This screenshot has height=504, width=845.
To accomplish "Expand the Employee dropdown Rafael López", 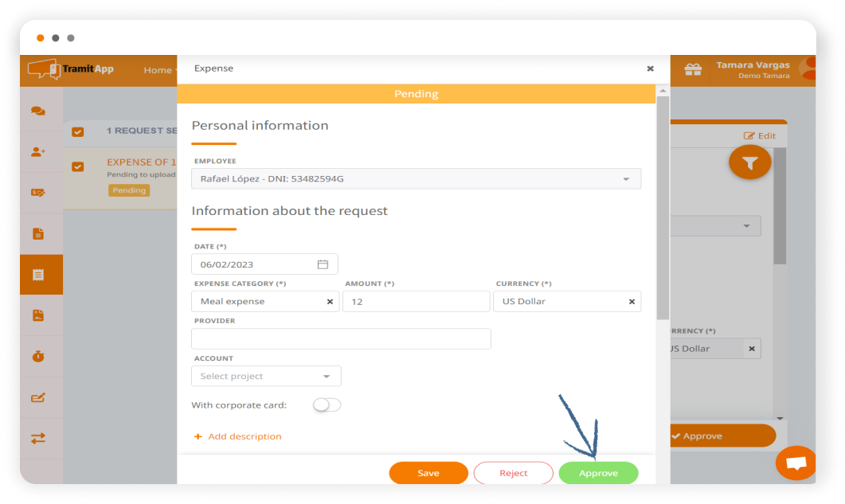I will 416,179.
